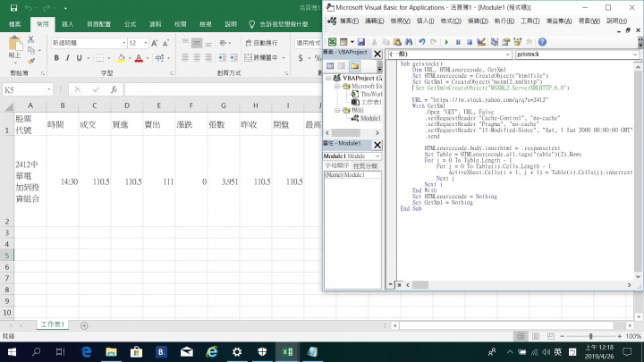Image resolution: width=644 pixels, height=362 pixels.
Task: Open 跨欄置中 merge dropdown arrow
Action: point(284,58)
